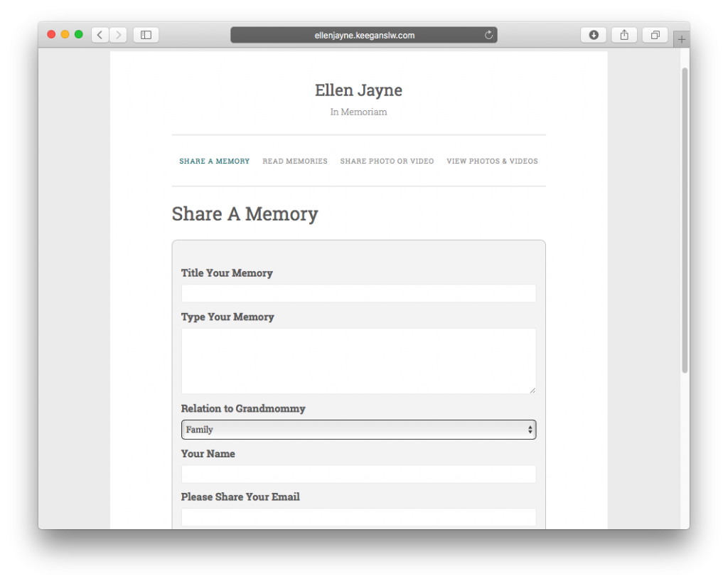Show the Safari sidebar
The width and height of the screenshot is (728, 584).
click(146, 35)
